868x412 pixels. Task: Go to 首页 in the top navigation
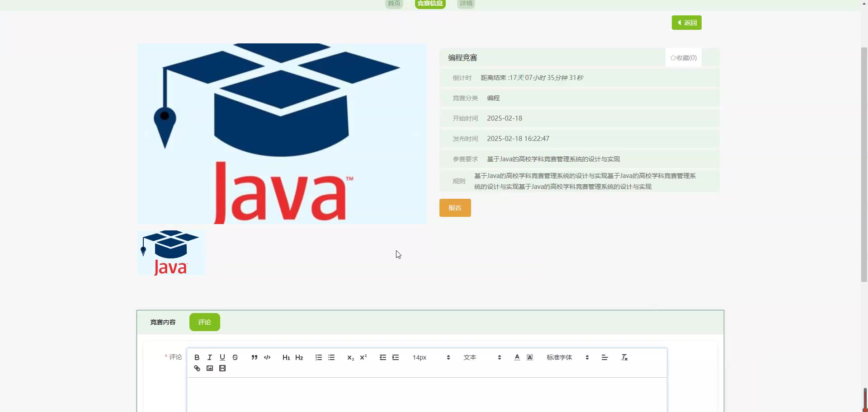pos(394,4)
